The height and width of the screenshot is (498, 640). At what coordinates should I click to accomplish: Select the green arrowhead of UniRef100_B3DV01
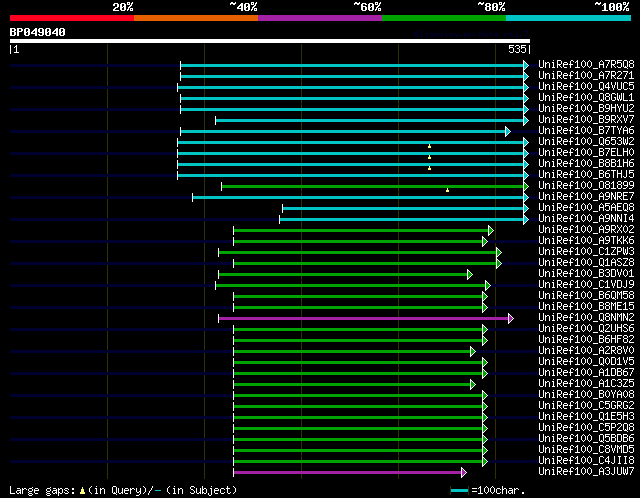(470, 275)
